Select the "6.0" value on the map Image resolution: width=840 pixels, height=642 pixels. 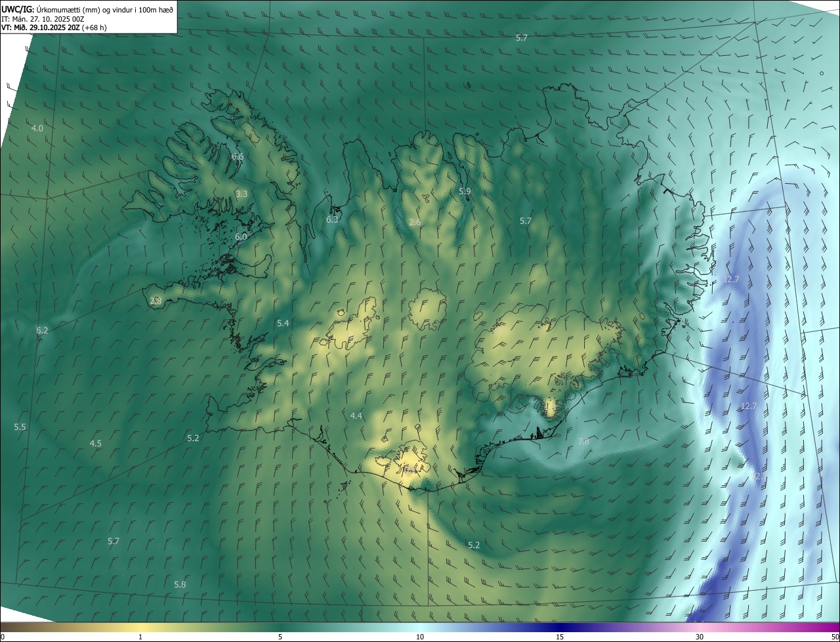241,236
